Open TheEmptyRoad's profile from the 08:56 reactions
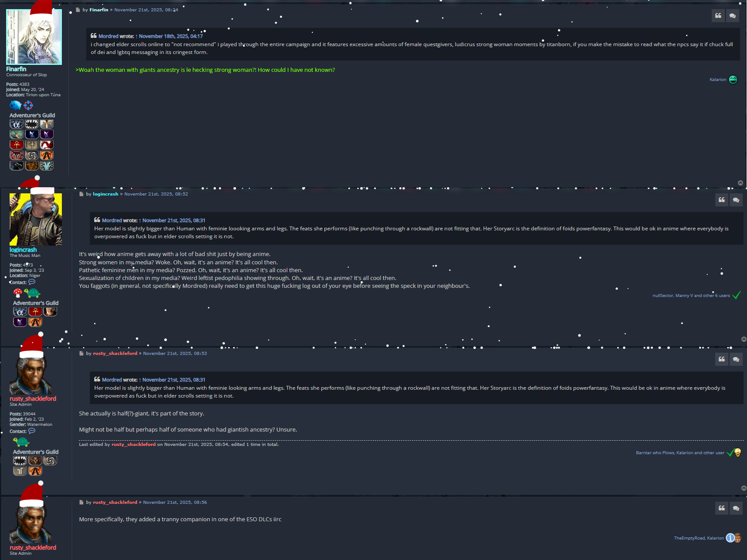 tap(689, 538)
